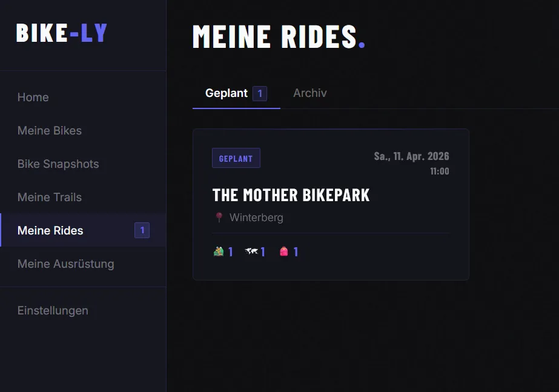Image resolution: width=559 pixels, height=392 pixels.
Task: Open Home from the sidebar
Action: [33, 97]
